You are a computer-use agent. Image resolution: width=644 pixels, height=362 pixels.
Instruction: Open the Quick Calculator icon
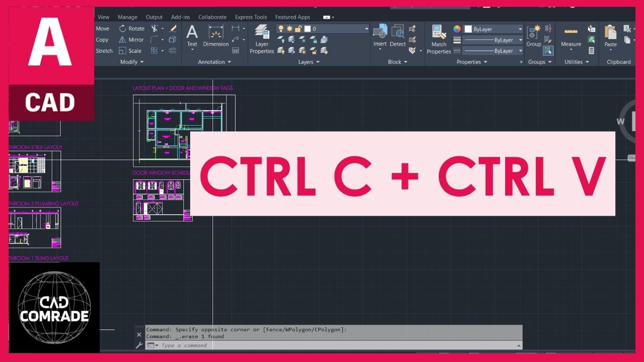click(592, 51)
